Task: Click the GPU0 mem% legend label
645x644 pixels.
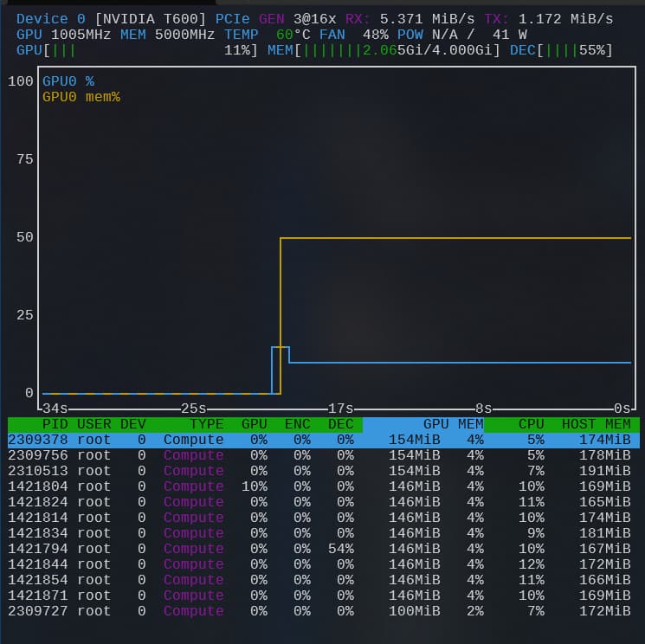Action: [x=81, y=97]
